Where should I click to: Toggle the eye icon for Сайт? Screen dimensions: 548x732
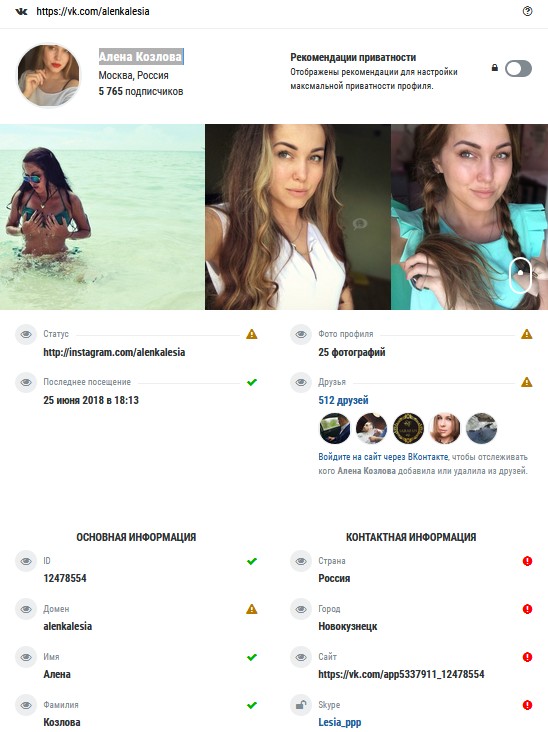tap(301, 657)
